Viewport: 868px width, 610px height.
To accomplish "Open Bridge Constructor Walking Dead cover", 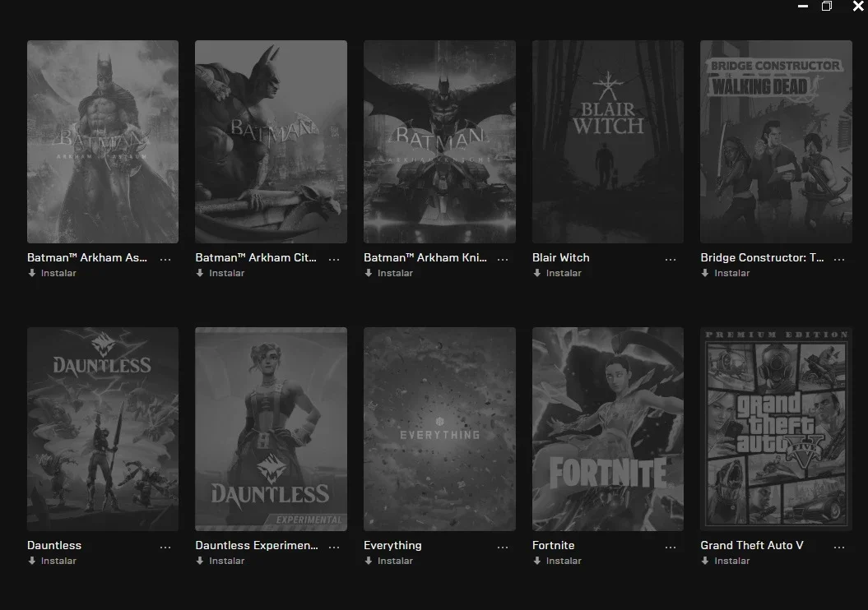I will [776, 141].
